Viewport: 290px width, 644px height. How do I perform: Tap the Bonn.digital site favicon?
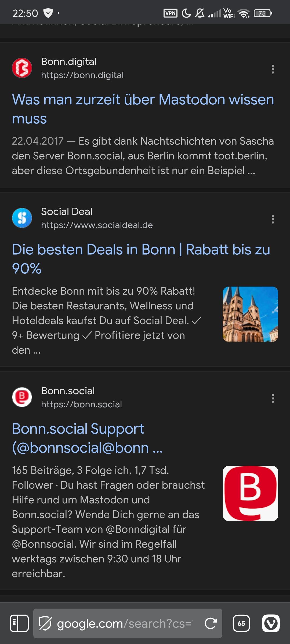pos(22,68)
